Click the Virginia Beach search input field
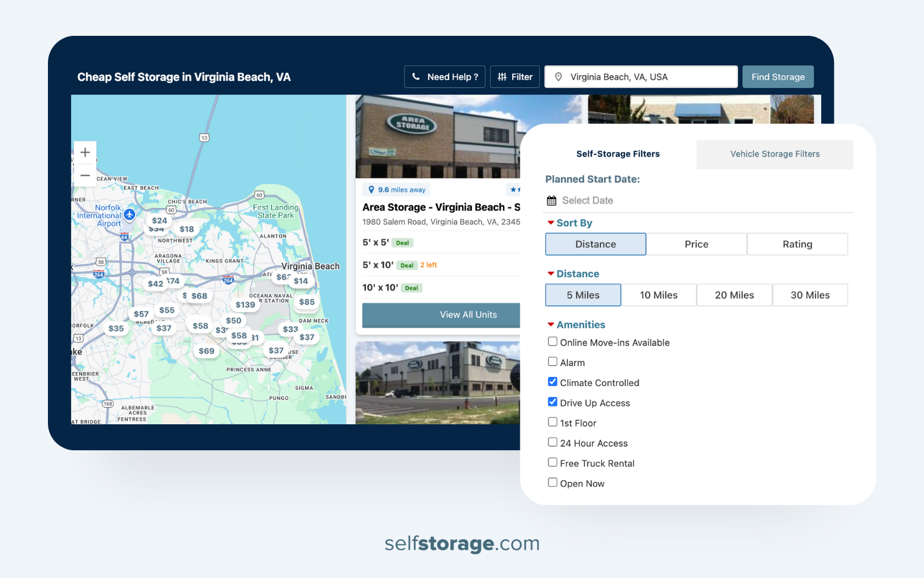The image size is (924, 578). click(x=641, y=76)
